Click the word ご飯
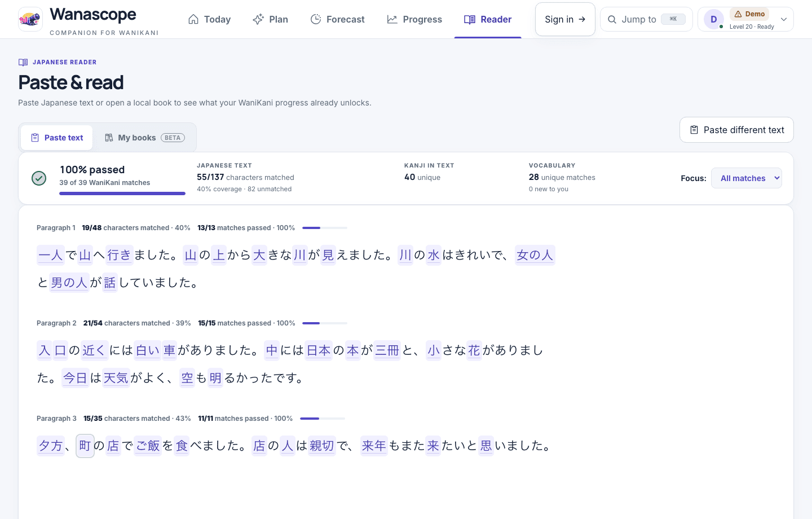812x519 pixels. click(x=148, y=446)
